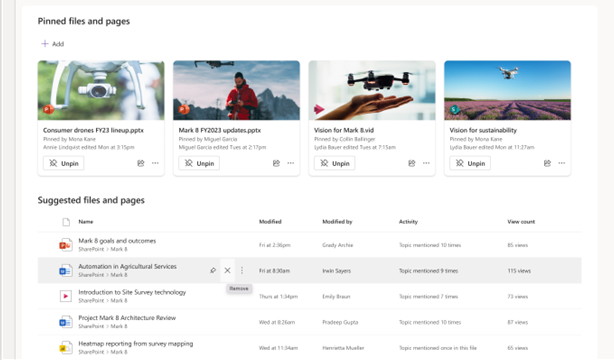Click '85 views' in the View count column
The height and width of the screenshot is (360, 614).
pyautogui.click(x=518, y=245)
